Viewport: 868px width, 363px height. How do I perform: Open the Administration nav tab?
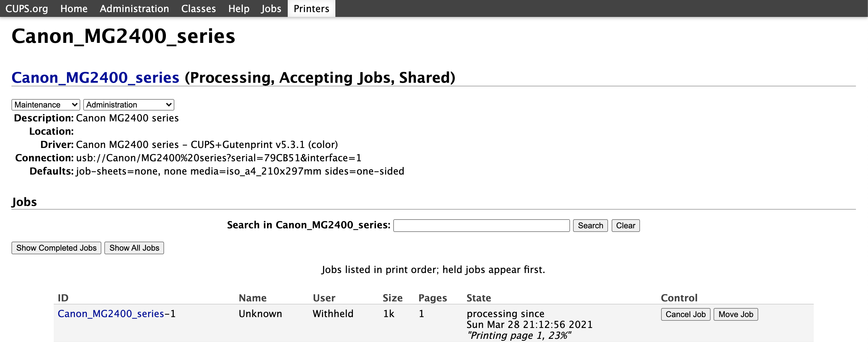tap(134, 8)
